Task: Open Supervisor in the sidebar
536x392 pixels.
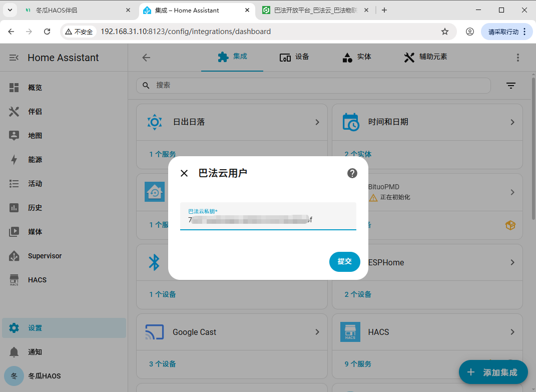Action: (64, 256)
